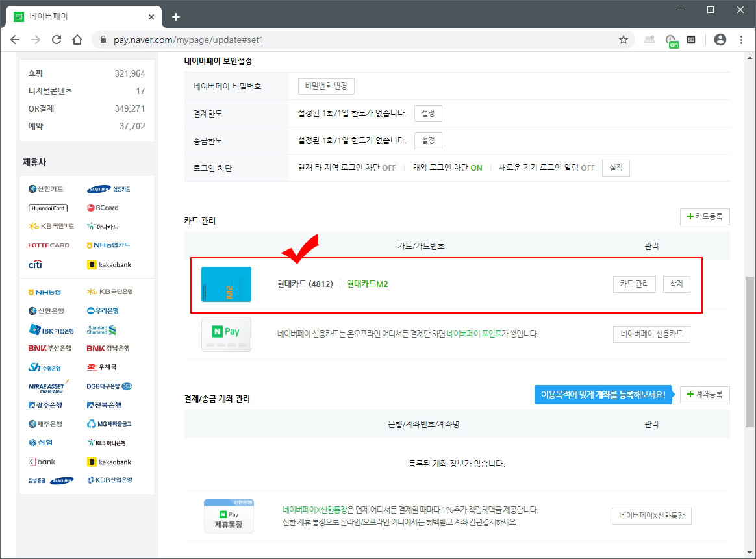Delete the 현대카드 with 삭제 button

point(677,284)
